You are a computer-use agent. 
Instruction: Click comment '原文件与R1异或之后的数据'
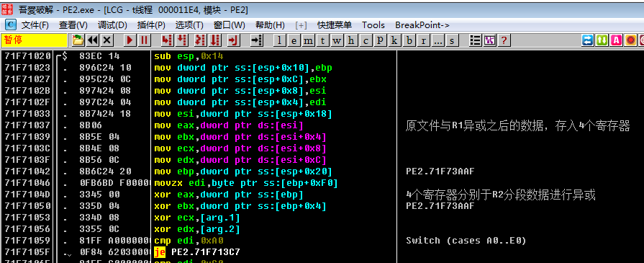tap(474, 125)
